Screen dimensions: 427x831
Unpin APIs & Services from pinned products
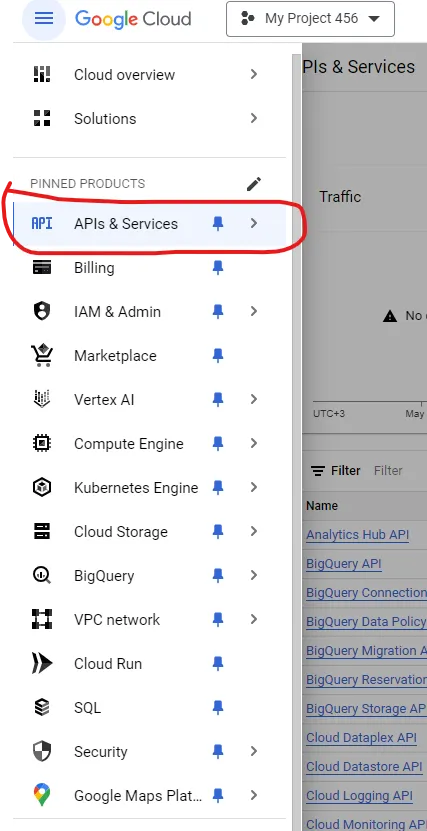point(218,224)
